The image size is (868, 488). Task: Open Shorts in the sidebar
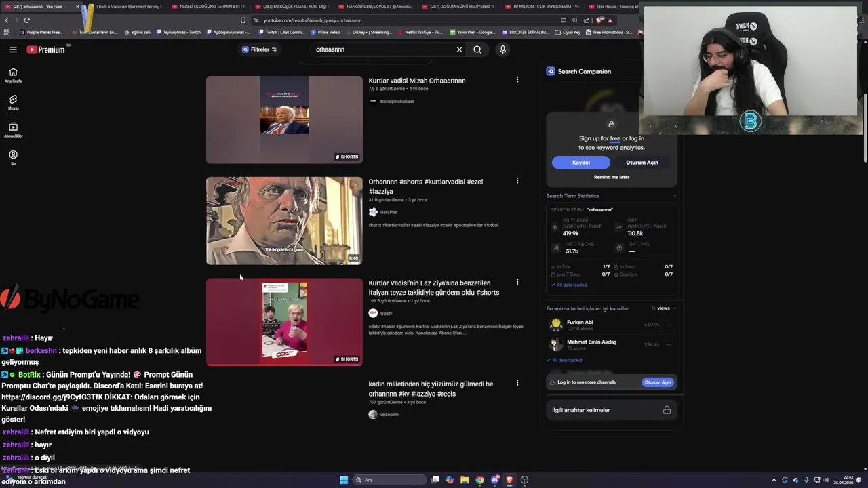pyautogui.click(x=13, y=102)
